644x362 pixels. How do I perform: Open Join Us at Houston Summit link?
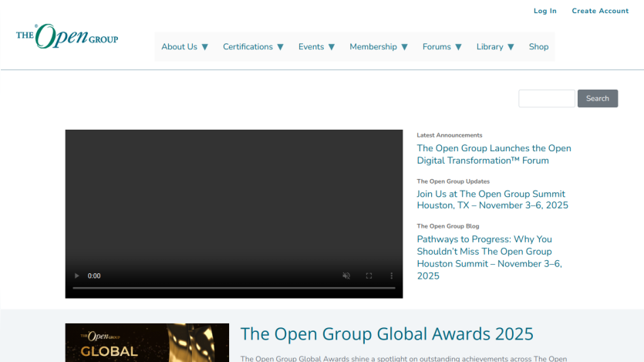coord(492,200)
